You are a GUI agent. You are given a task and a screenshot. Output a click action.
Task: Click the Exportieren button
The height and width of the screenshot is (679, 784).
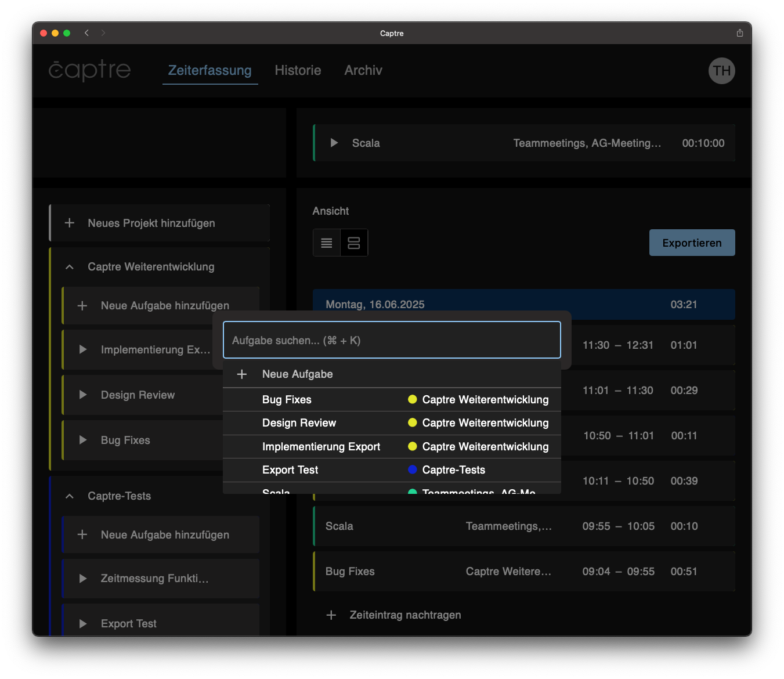coord(692,243)
